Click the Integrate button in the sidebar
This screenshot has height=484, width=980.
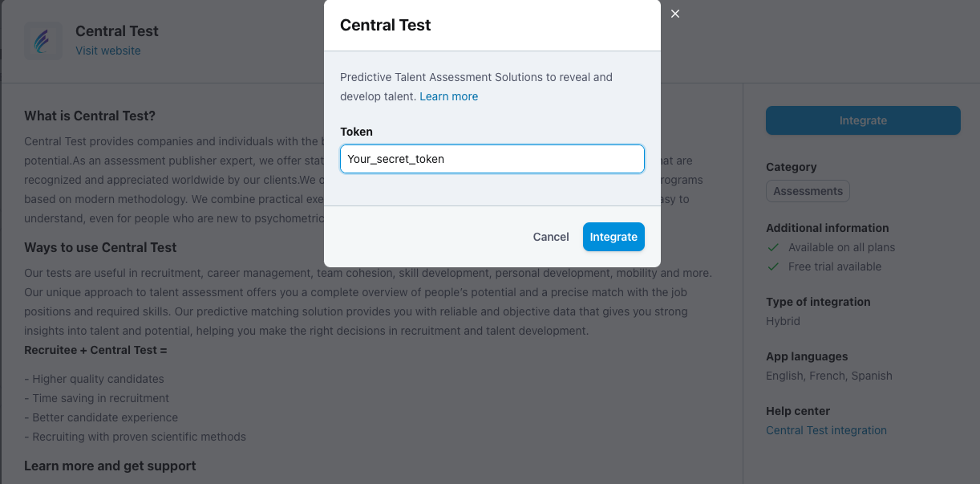coord(863,120)
